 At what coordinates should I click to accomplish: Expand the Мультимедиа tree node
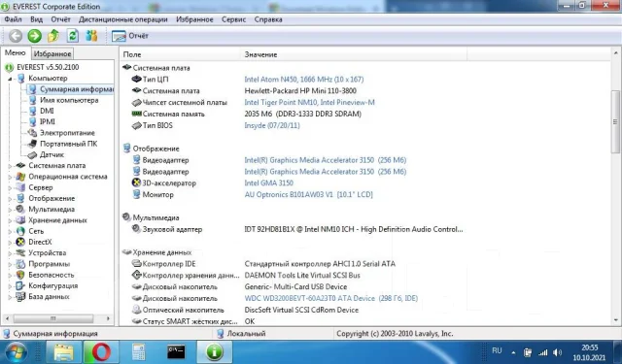pos(10,210)
